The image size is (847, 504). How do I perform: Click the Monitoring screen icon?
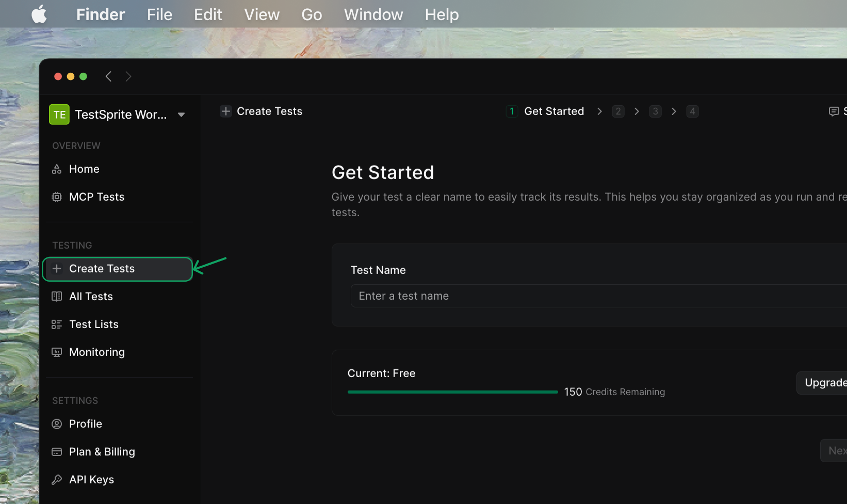[57, 352]
